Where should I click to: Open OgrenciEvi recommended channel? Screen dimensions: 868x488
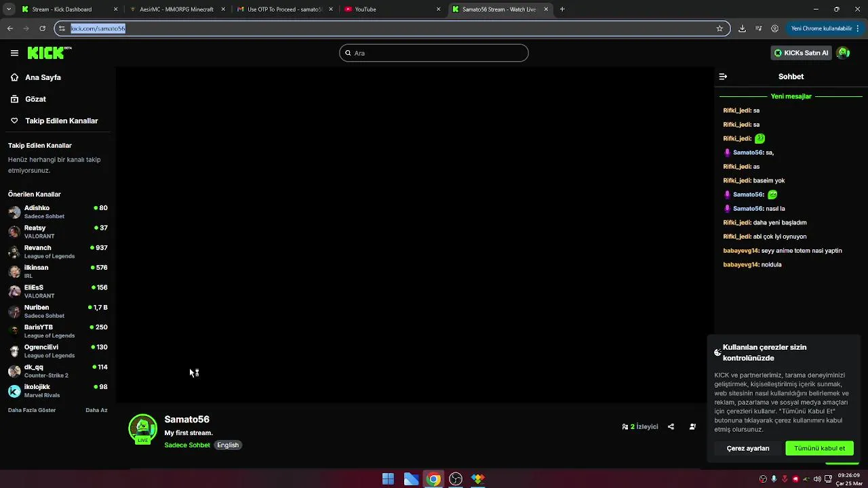(58, 351)
